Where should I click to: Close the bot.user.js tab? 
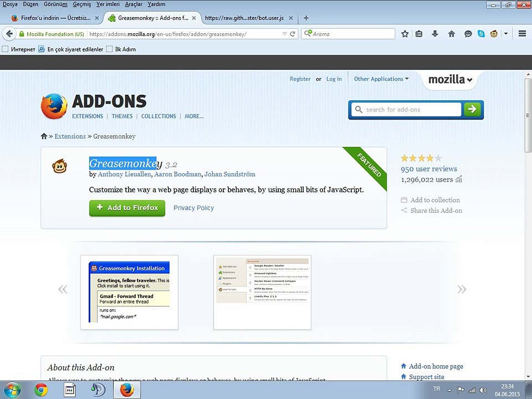pyautogui.click(x=291, y=18)
